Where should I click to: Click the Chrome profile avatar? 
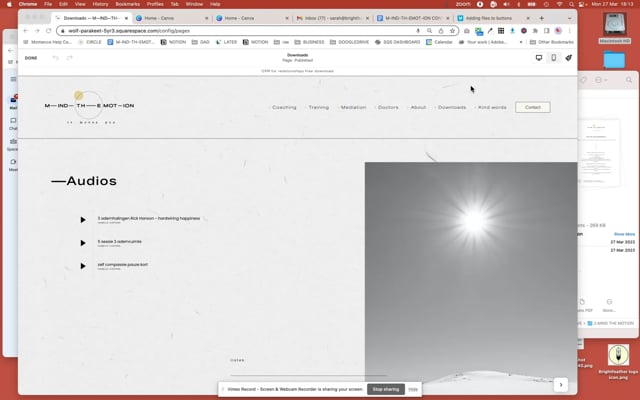(x=558, y=31)
